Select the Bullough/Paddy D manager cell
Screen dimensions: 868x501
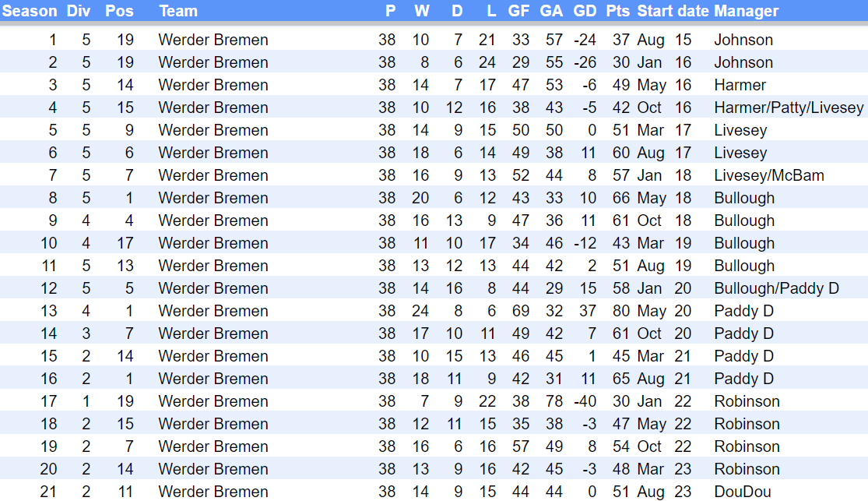click(776, 288)
